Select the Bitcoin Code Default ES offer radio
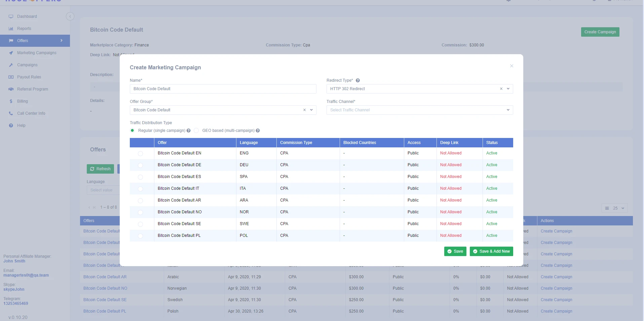This screenshot has height=321, width=644. click(x=141, y=177)
